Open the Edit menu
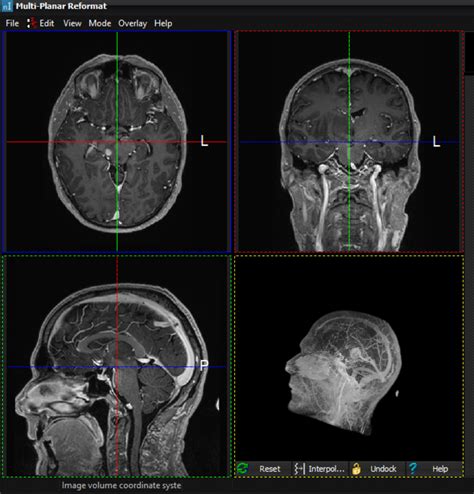Screen dimensions: 474x494 (47, 23)
